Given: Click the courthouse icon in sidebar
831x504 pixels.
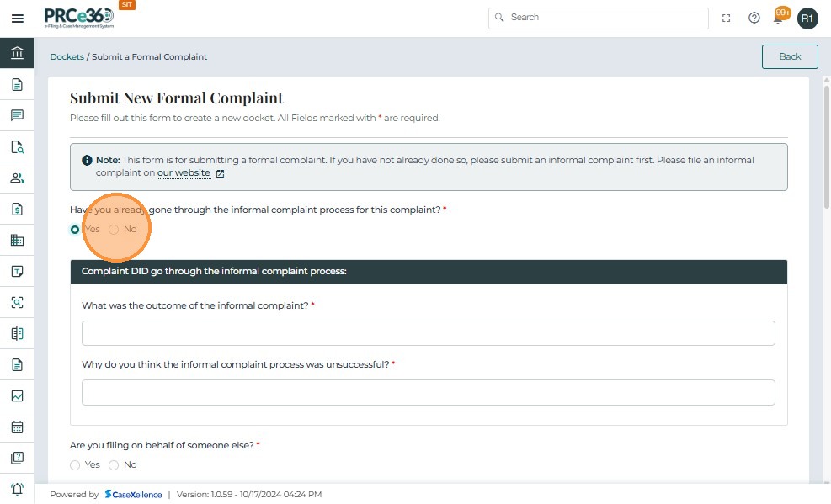Looking at the screenshot, I should coord(17,53).
